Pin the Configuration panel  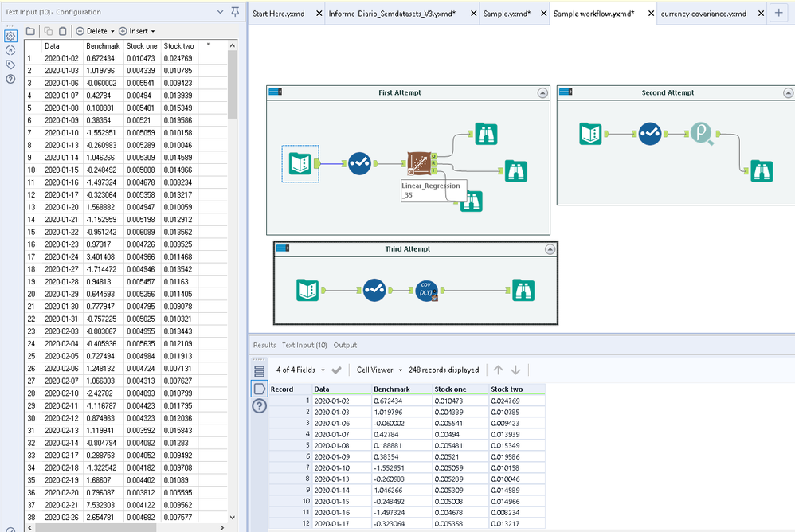coord(234,12)
